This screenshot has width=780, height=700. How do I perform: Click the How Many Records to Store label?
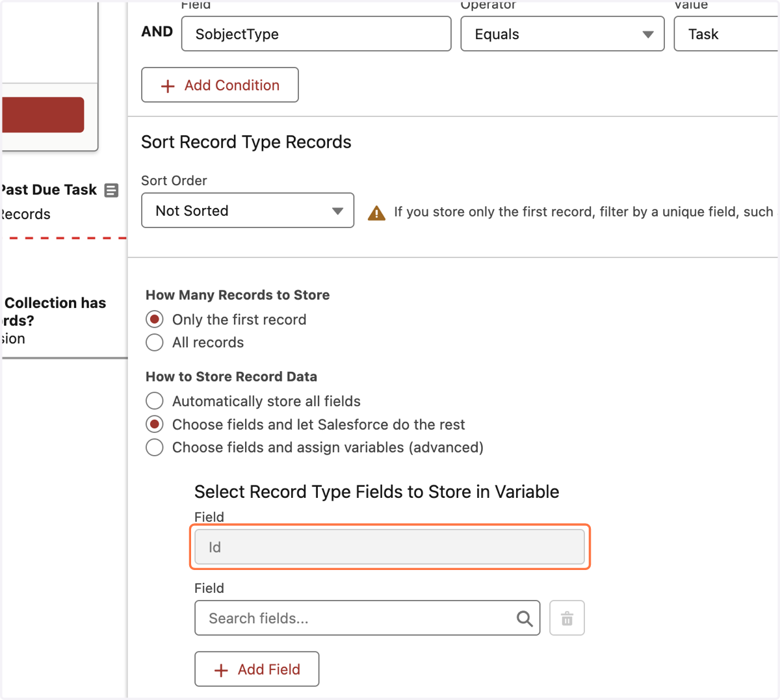coord(238,295)
